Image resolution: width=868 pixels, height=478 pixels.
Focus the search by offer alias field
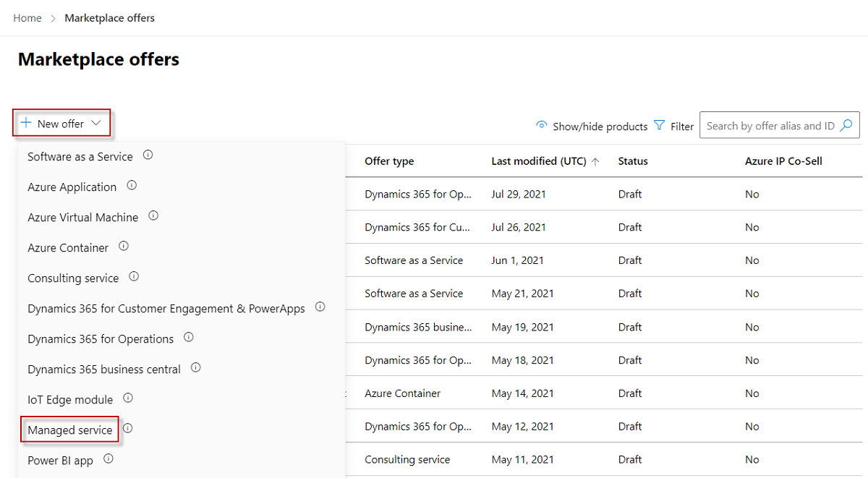click(770, 126)
